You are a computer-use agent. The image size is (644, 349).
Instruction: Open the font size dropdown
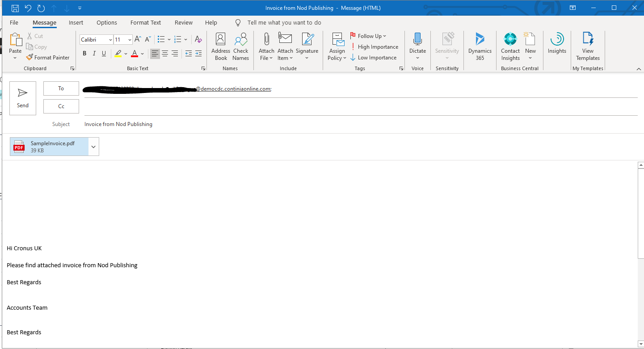tap(130, 40)
